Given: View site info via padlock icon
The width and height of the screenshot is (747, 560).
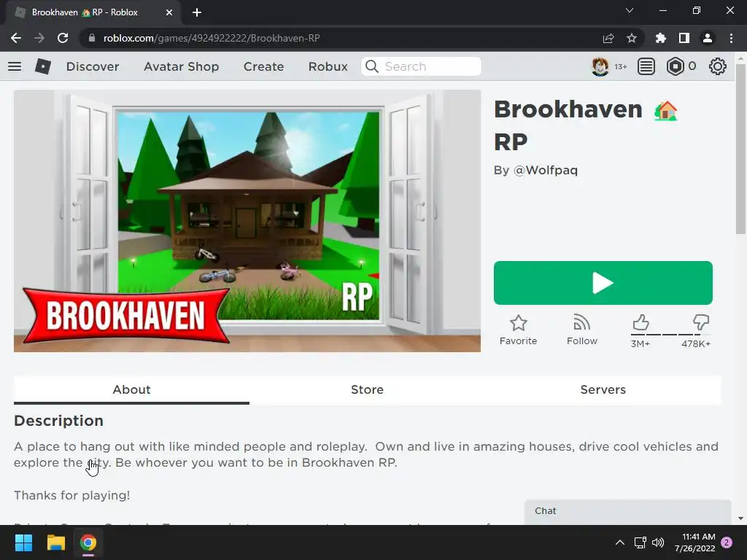Looking at the screenshot, I should tap(92, 38).
